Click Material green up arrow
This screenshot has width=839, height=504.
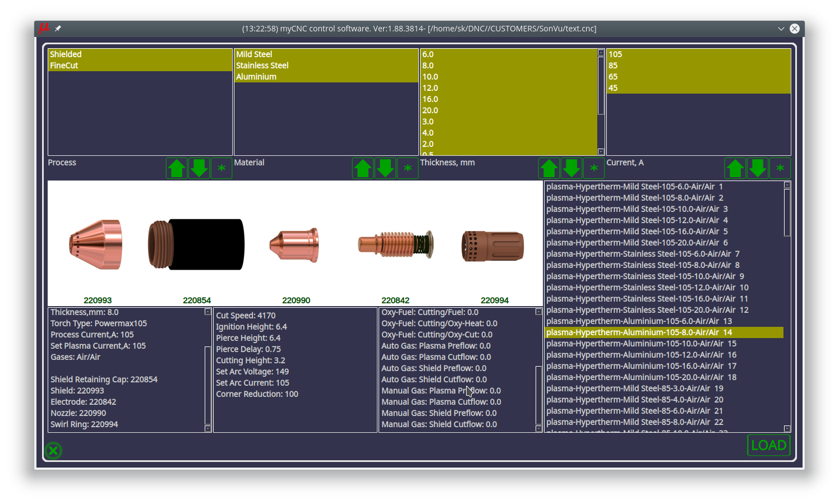[x=363, y=168]
